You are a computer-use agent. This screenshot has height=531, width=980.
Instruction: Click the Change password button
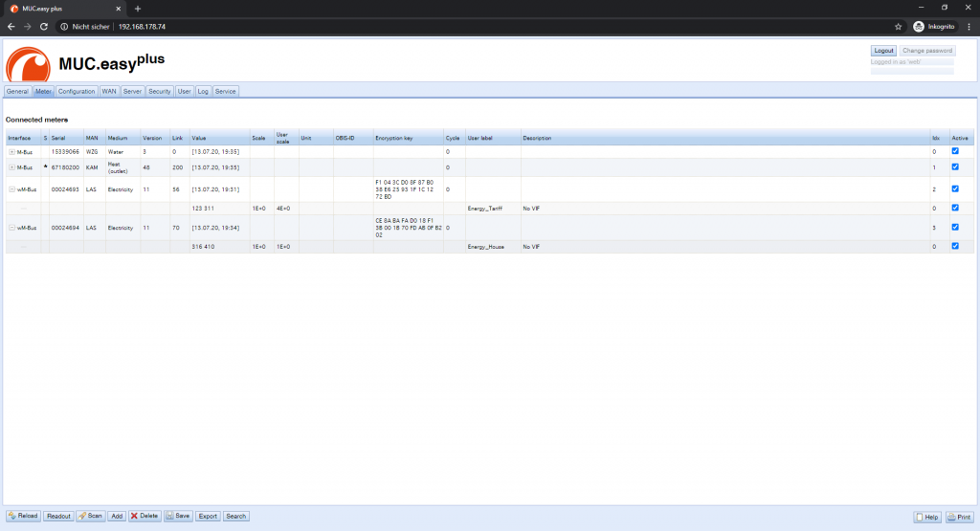click(x=926, y=51)
